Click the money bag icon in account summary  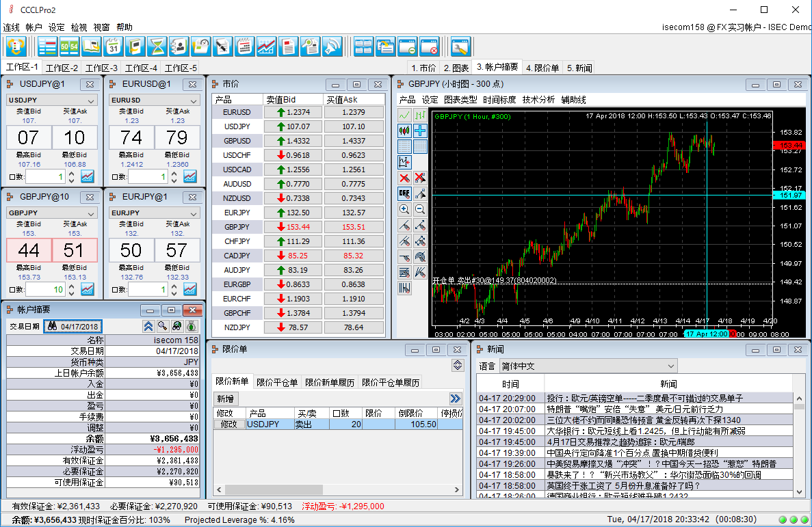192,326
